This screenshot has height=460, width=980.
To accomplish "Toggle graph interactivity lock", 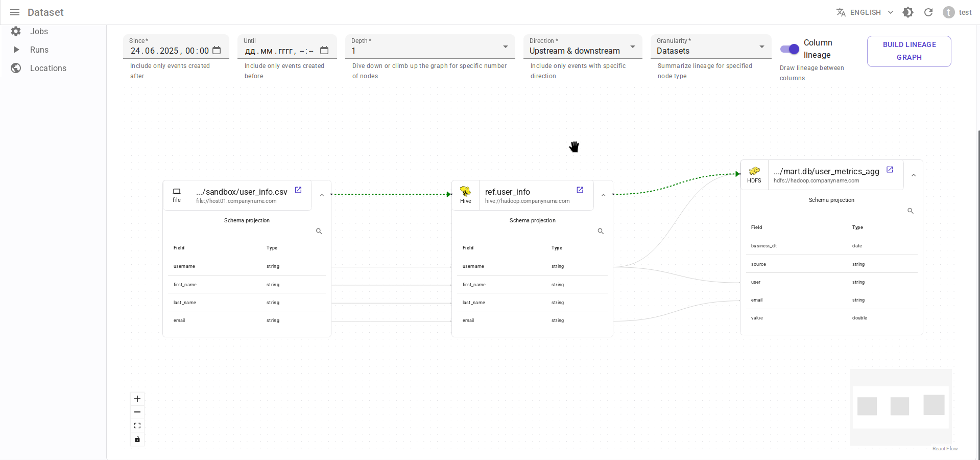I will 137,439.
